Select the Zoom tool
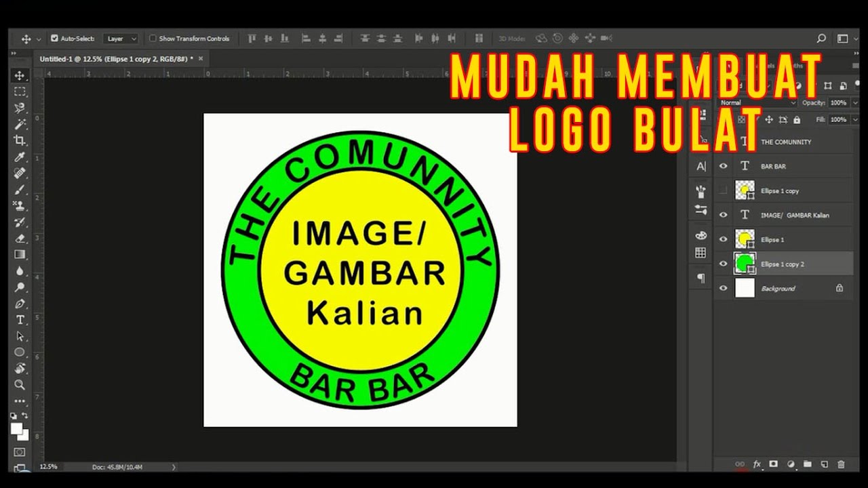The height and width of the screenshot is (488, 868). coord(20,384)
